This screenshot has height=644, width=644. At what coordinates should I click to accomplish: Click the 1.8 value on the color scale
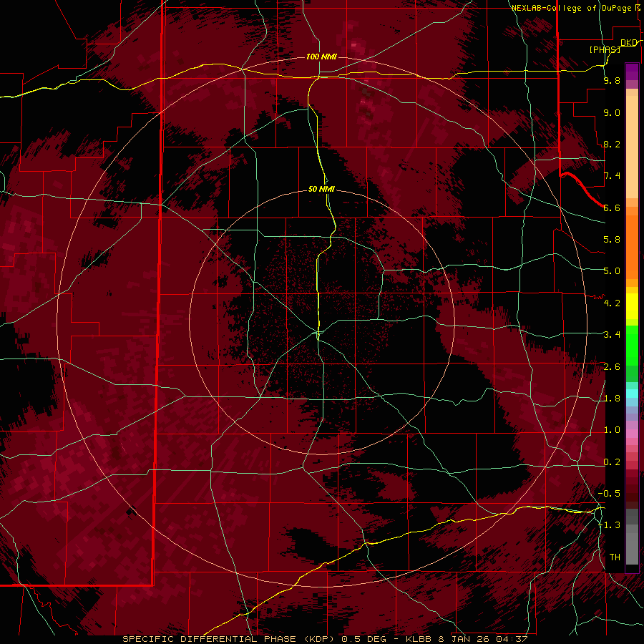pyautogui.click(x=612, y=399)
